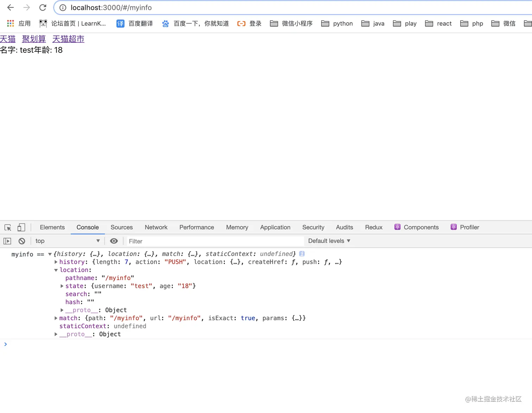Open the 应用 apps grid bookmark
532x413 pixels.
(19, 24)
